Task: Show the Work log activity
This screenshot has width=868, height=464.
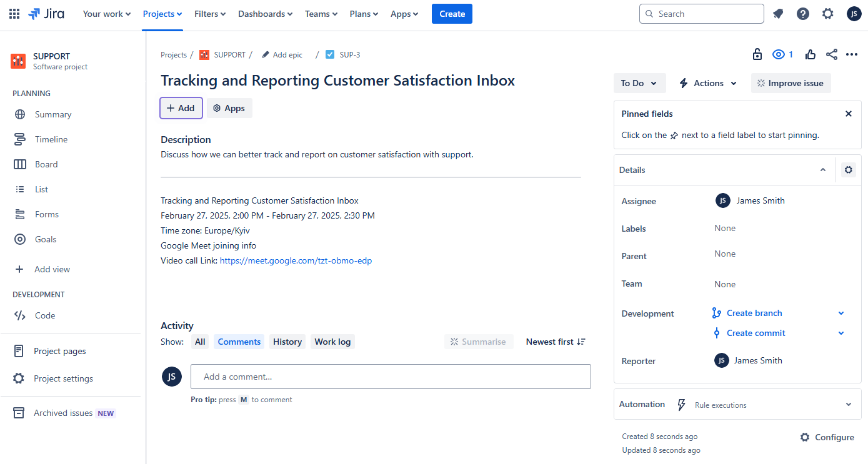Action: point(332,341)
